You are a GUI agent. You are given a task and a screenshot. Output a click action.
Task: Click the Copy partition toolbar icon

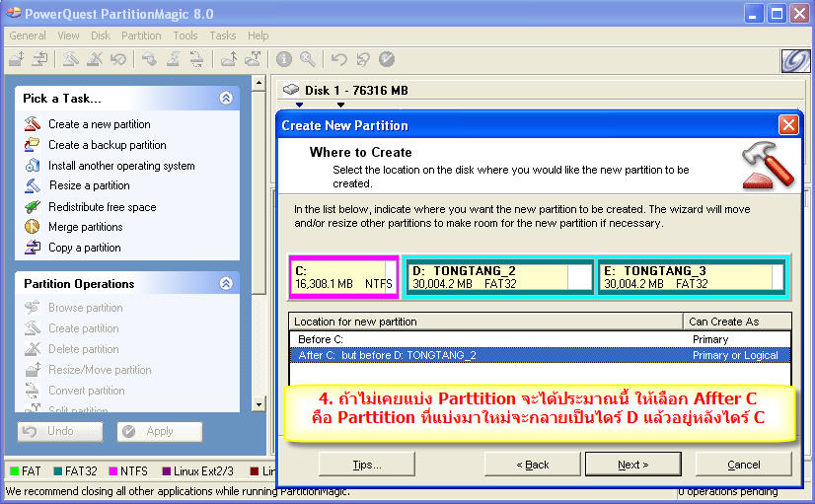click(x=39, y=59)
